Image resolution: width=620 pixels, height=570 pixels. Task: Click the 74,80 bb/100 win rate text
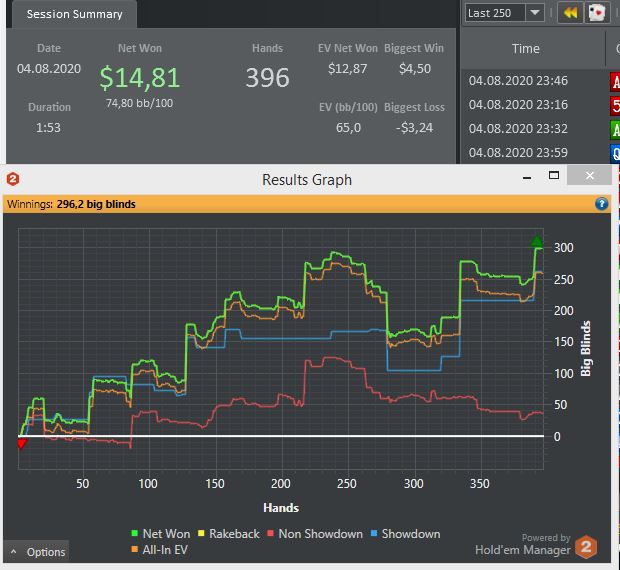(139, 103)
